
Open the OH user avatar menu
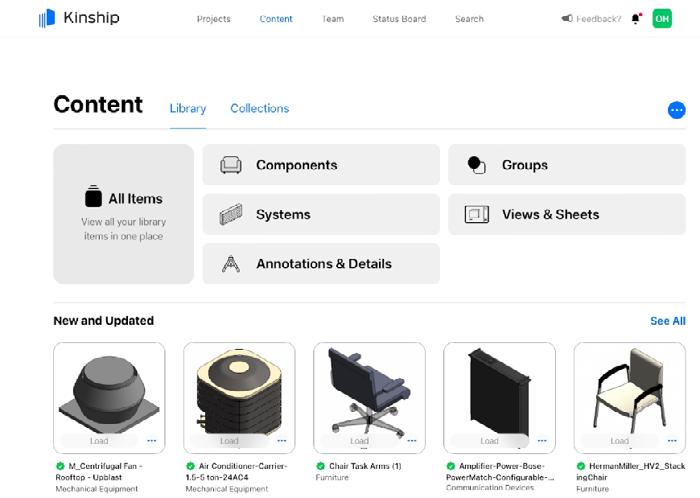(662, 19)
